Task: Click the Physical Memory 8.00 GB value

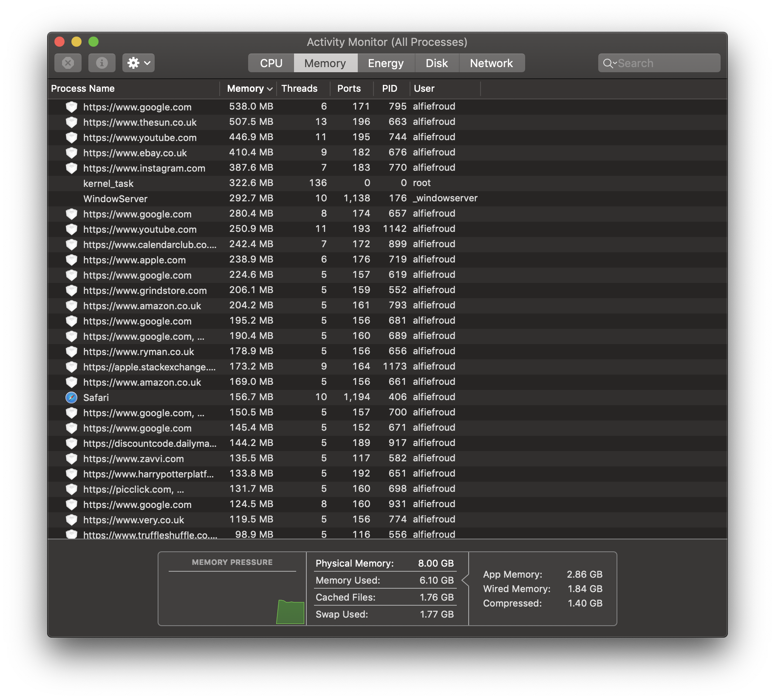Action: click(436, 563)
